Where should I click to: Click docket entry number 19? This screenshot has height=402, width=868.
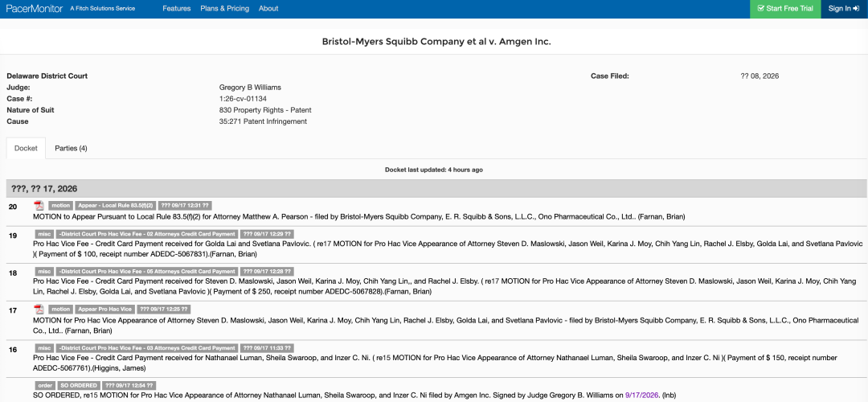click(14, 236)
